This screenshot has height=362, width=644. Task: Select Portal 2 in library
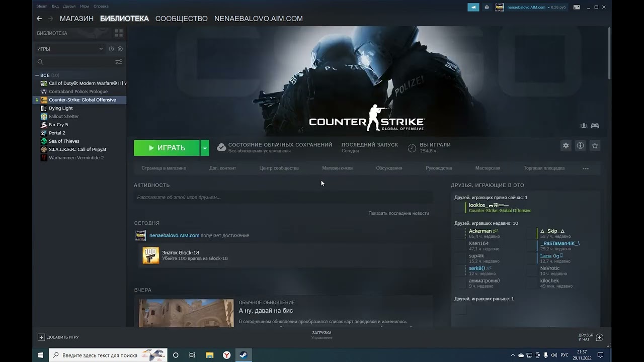tap(57, 133)
